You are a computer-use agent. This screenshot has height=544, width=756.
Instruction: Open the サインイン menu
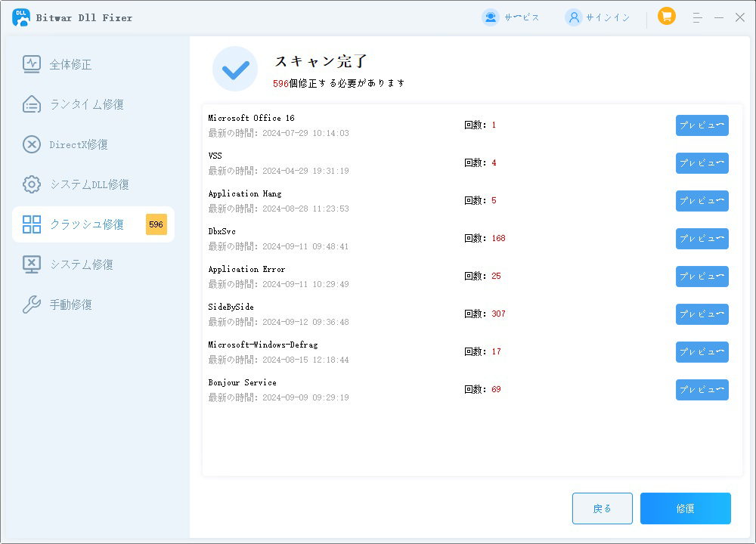point(598,16)
